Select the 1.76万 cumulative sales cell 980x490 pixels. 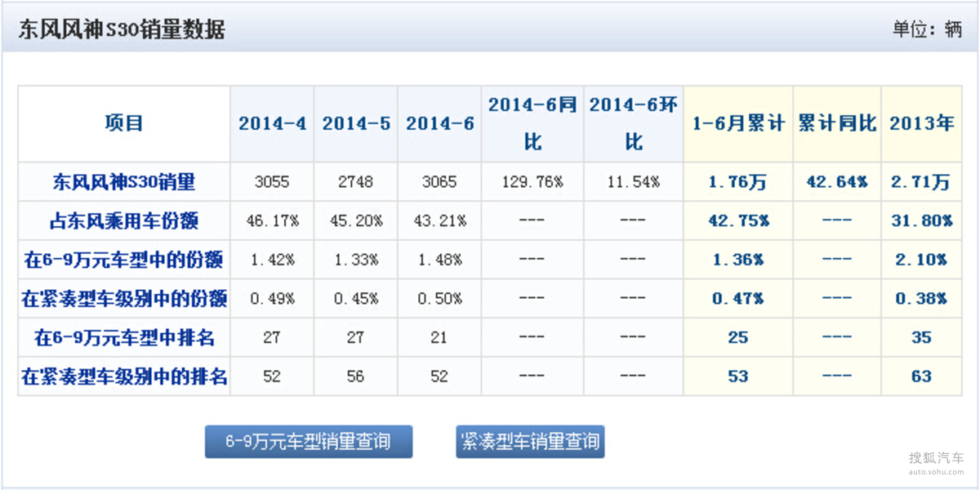738,182
